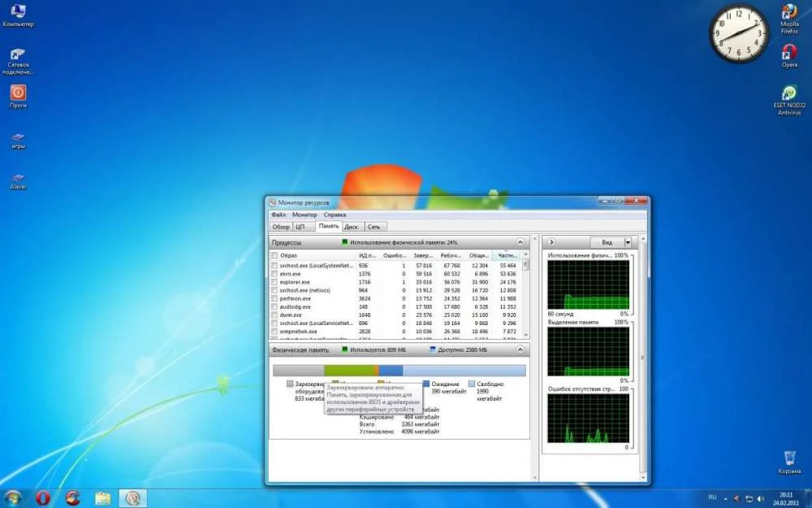Image resolution: width=812 pixels, height=508 pixels.
Task: Open the Windows Start menu
Action: (x=14, y=498)
